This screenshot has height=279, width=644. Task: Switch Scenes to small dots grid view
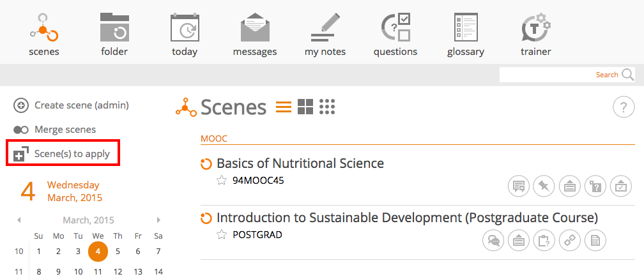(327, 107)
